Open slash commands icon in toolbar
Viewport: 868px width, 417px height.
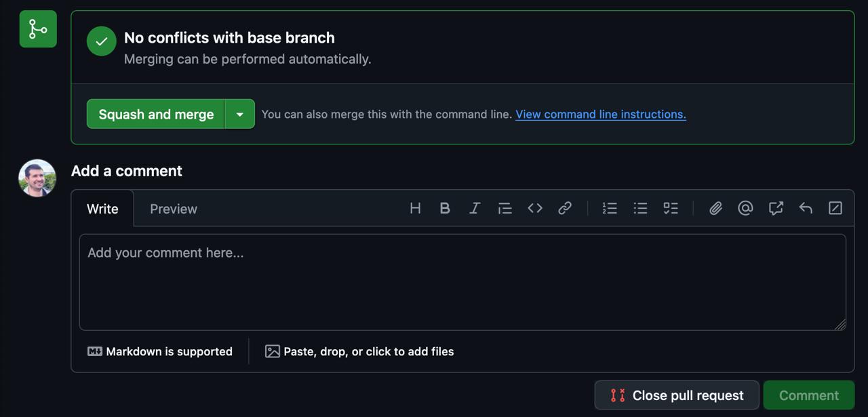coord(835,208)
